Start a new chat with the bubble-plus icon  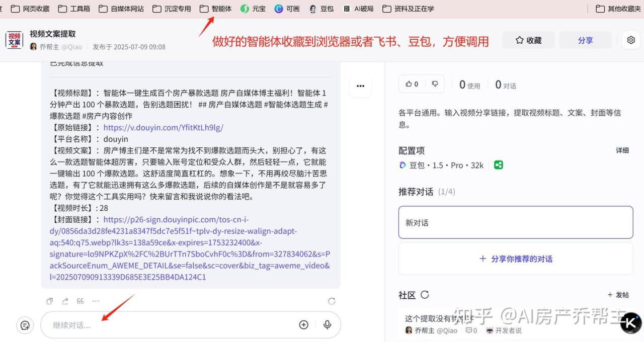25,325
